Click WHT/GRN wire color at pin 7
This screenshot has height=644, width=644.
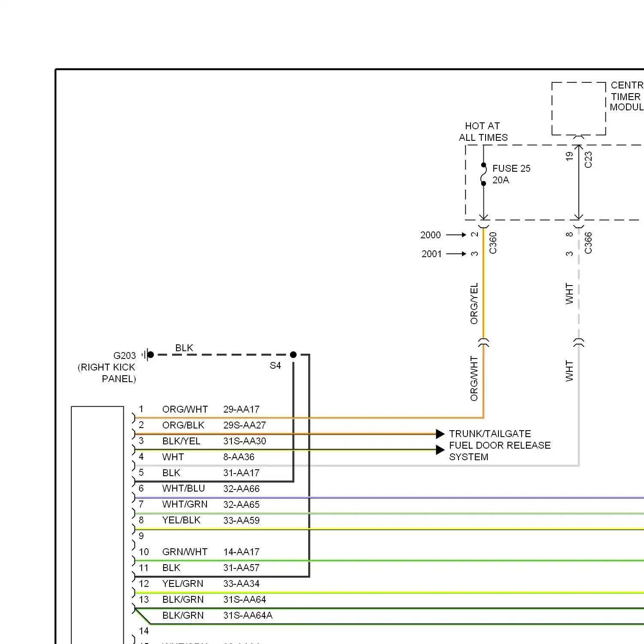[x=185, y=504]
